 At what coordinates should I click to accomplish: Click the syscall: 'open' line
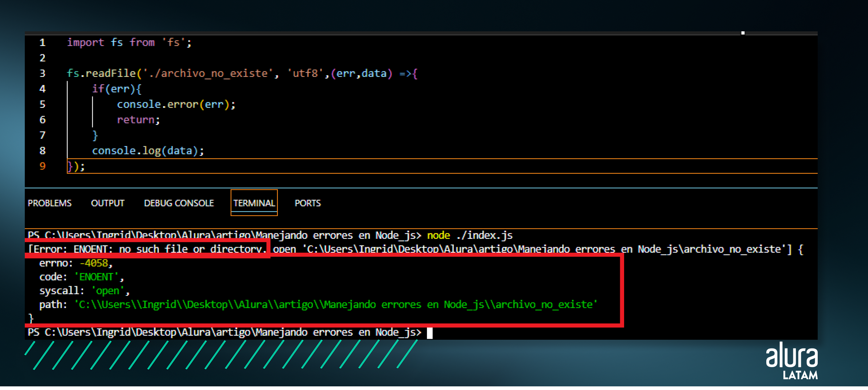85,291
